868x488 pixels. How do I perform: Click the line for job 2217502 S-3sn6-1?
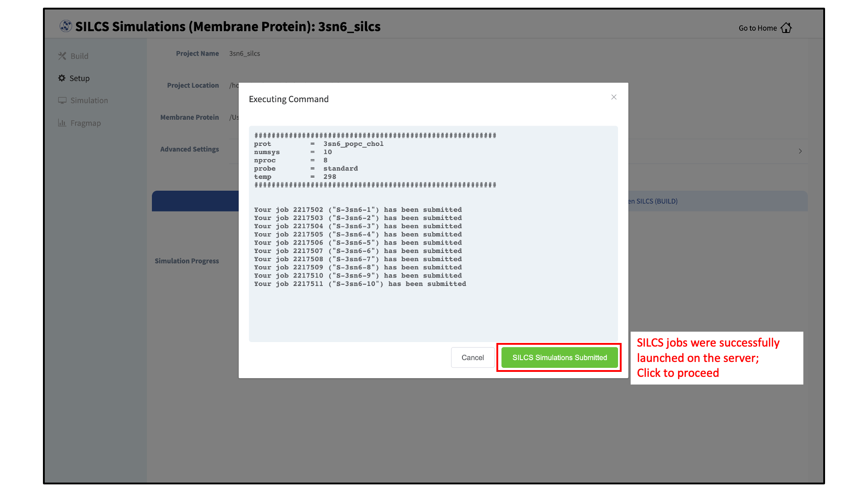[358, 210]
